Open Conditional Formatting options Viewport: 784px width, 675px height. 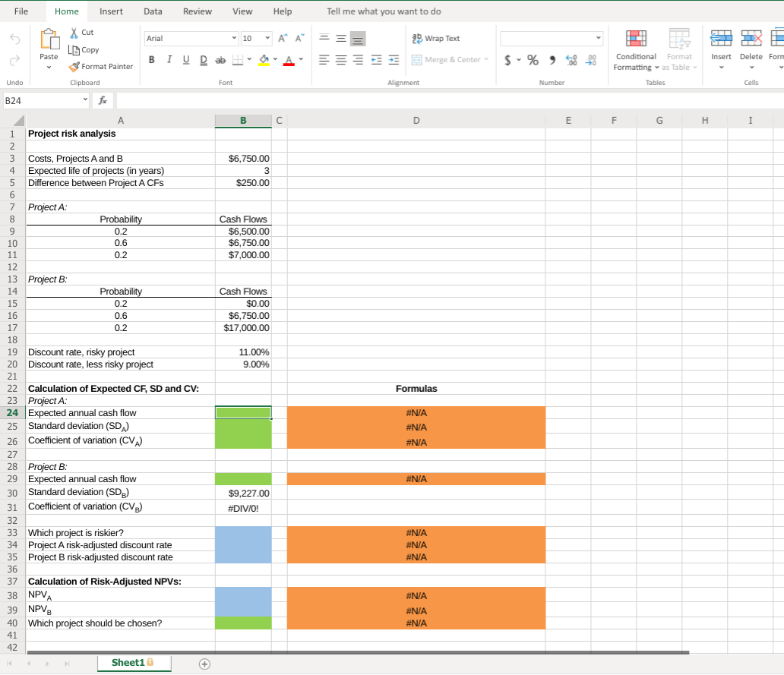click(635, 53)
